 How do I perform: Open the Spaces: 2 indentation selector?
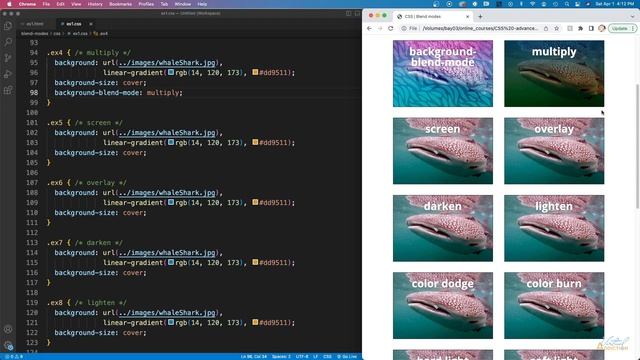coord(281,357)
